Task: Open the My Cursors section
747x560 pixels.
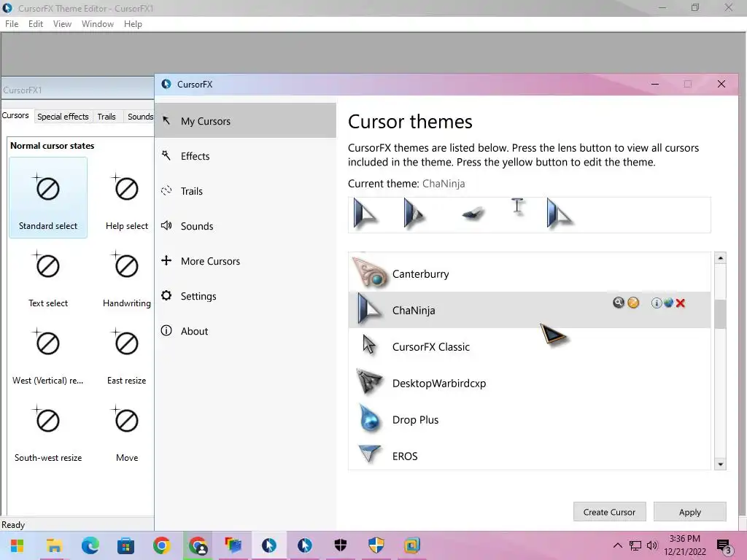Action: [245, 121]
